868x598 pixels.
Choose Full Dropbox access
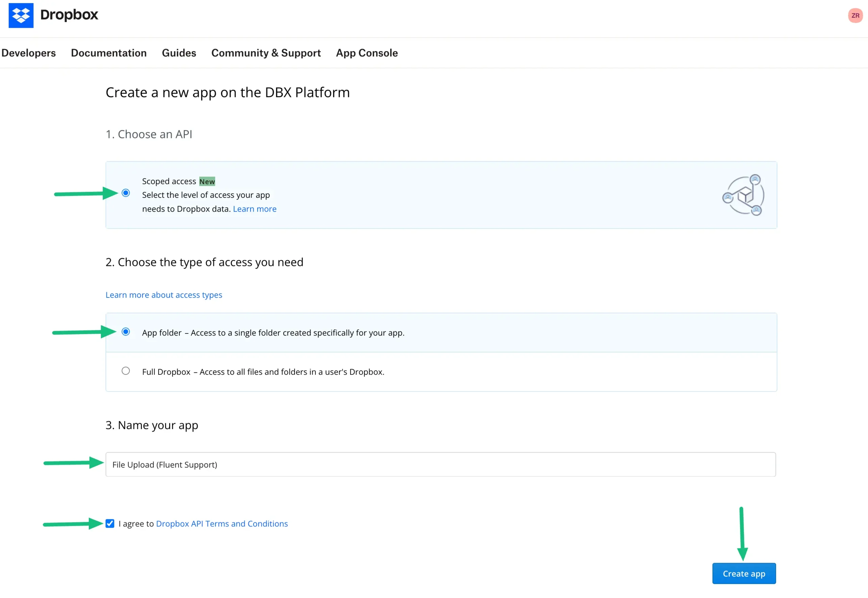[x=126, y=370]
